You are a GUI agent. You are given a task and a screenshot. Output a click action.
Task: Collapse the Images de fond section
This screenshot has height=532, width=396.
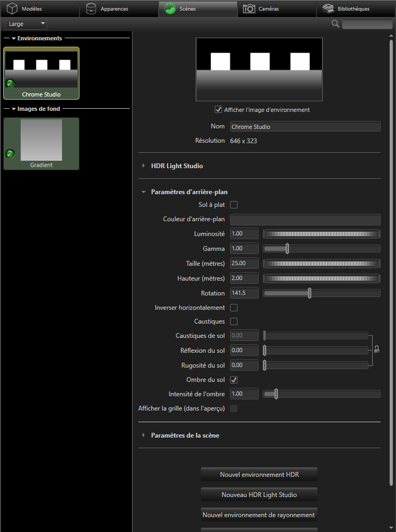(14, 109)
